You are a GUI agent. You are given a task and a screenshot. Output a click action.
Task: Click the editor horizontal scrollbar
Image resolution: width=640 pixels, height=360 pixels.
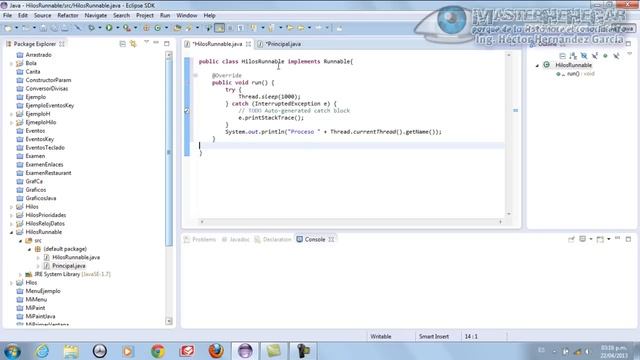tap(351, 222)
